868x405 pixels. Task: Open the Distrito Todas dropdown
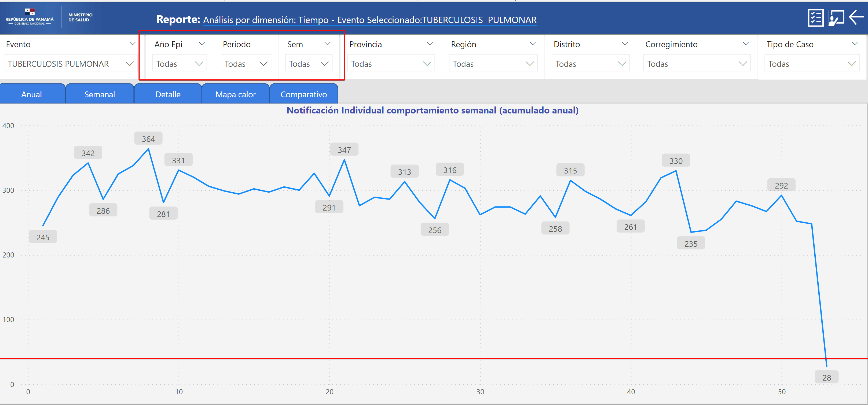point(590,64)
